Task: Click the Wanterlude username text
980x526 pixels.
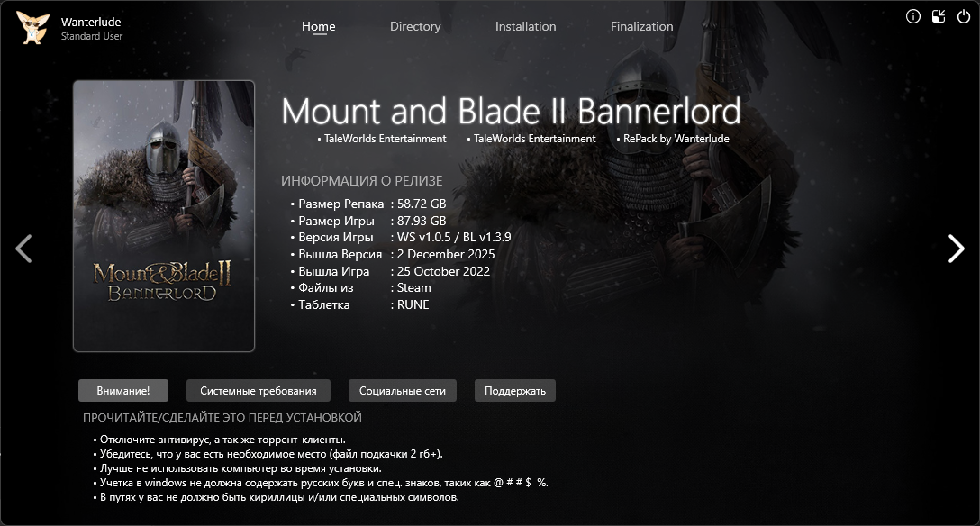Action: coord(91,22)
